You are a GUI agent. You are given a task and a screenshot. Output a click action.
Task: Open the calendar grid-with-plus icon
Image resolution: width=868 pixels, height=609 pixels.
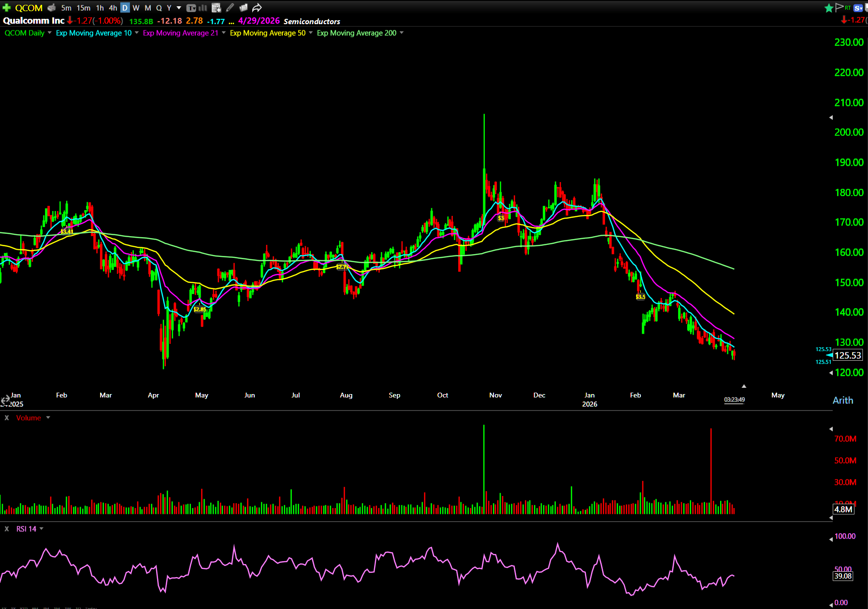(217, 8)
